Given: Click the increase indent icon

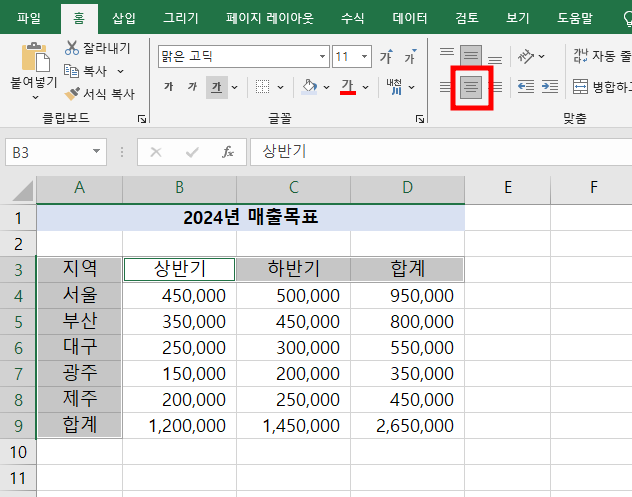Looking at the screenshot, I should click(550, 87).
